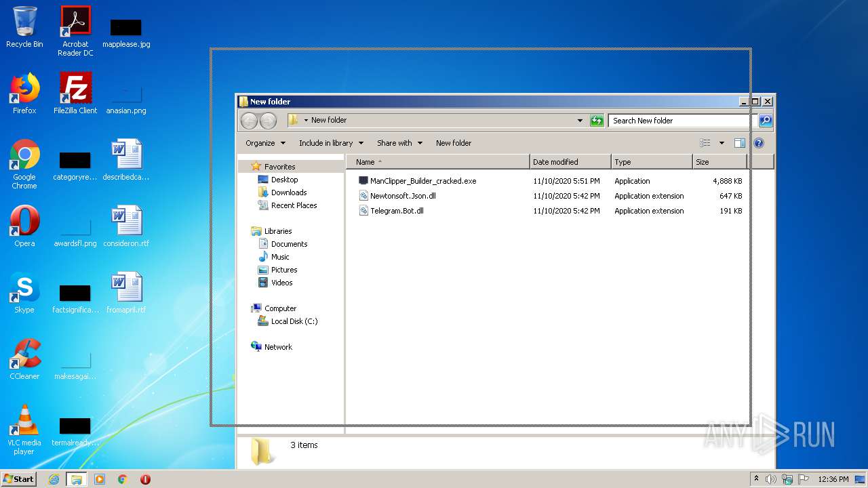Open media player taskbar icon

click(100, 479)
